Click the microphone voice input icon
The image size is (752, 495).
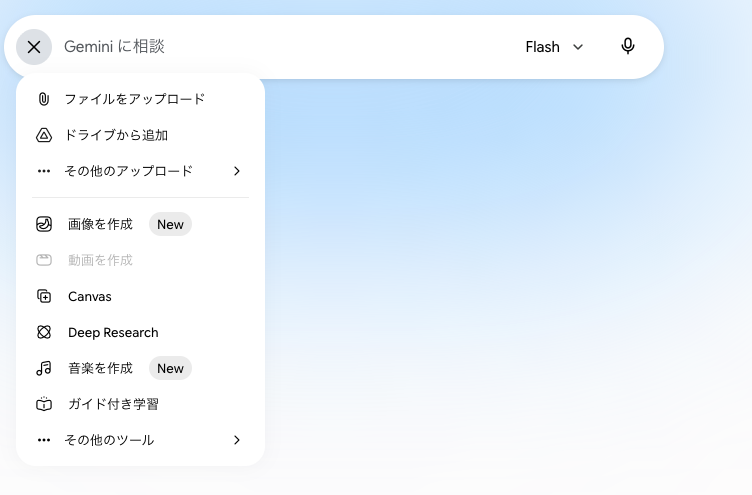tap(628, 47)
